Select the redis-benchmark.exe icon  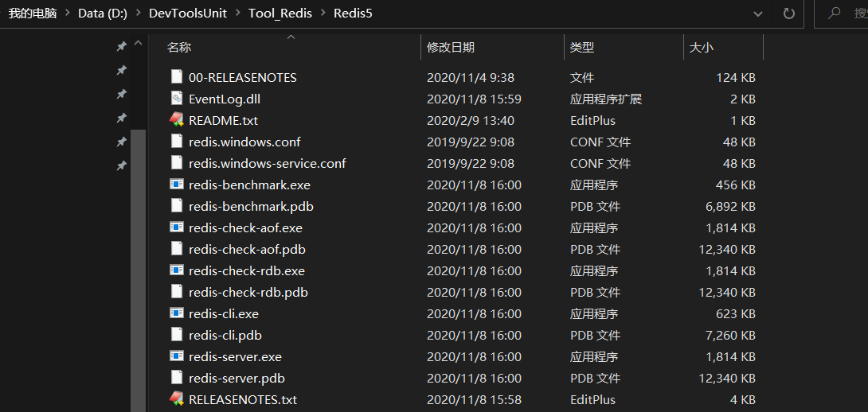tap(177, 185)
